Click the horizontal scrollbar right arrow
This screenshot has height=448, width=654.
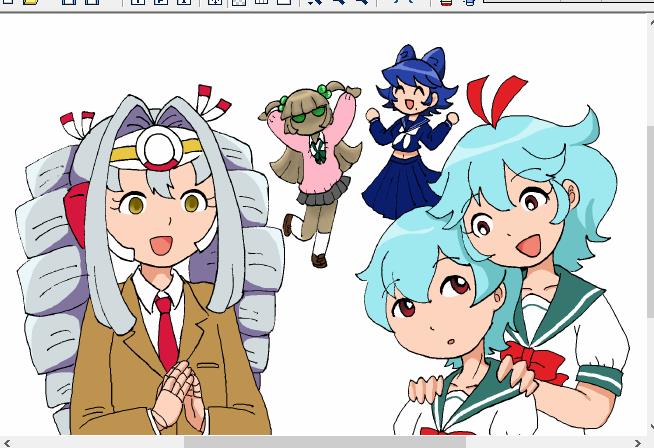coord(638,443)
